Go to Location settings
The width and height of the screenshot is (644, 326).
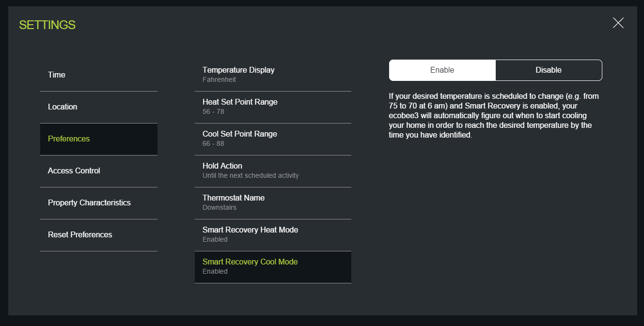(98, 107)
